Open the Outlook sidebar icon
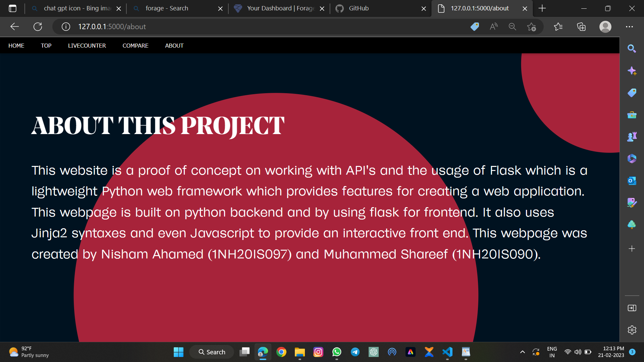The height and width of the screenshot is (362, 644). (632, 181)
